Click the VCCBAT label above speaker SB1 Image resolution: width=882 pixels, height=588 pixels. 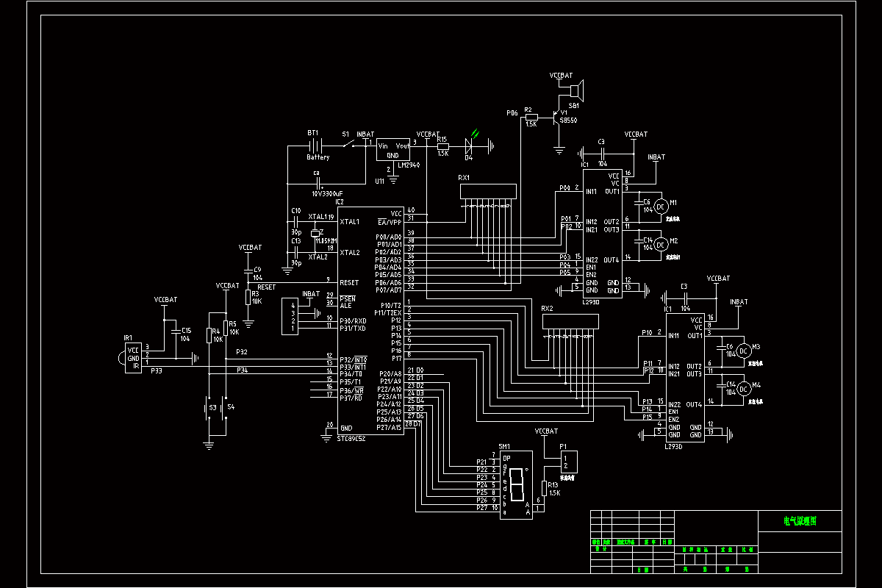pos(561,75)
